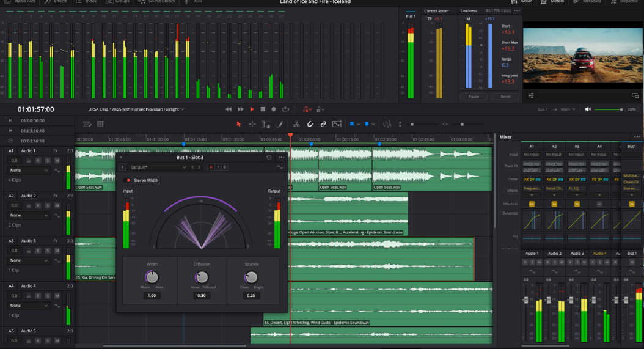Toggle the Stereo Width enable switch
644x349 pixels.
coord(128,180)
